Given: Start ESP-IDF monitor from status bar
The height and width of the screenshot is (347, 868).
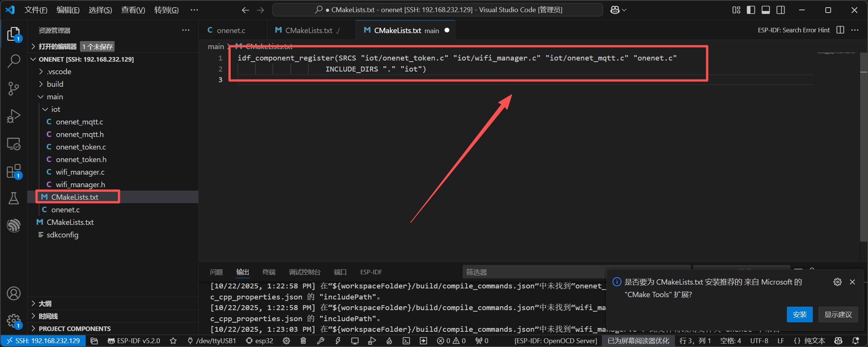Looking at the screenshot, I should coord(354,341).
